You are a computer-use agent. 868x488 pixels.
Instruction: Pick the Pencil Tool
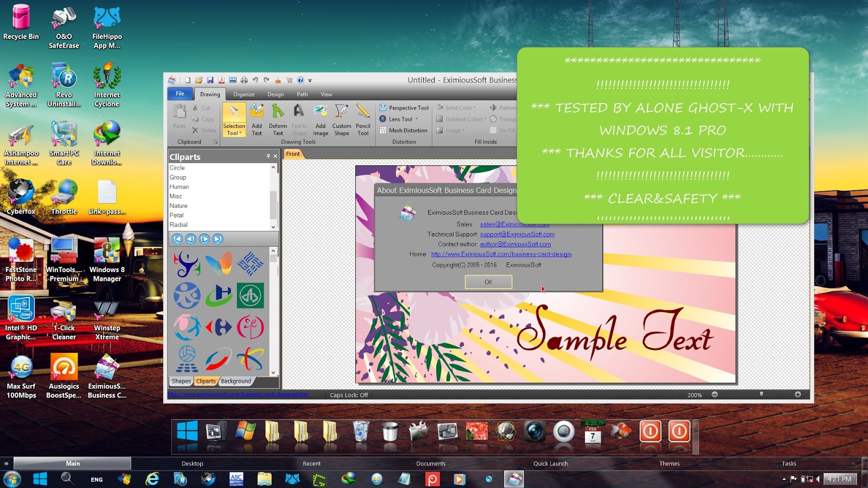[363, 120]
